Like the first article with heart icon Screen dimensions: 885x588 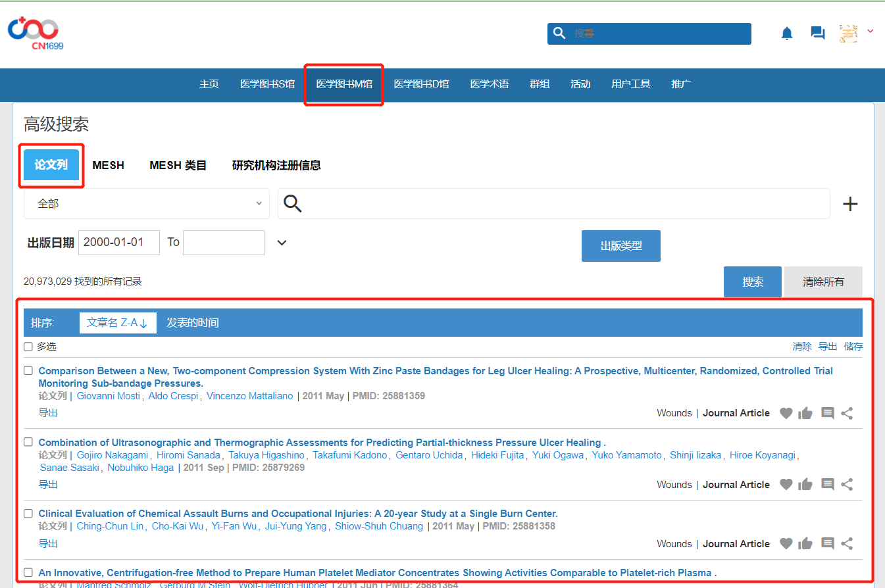[x=786, y=413]
